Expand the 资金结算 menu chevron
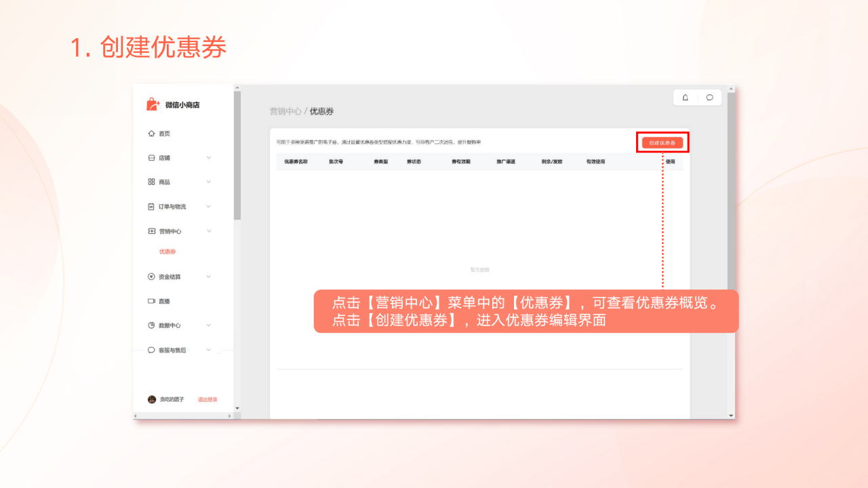Image resolution: width=868 pixels, height=488 pixels. click(209, 277)
